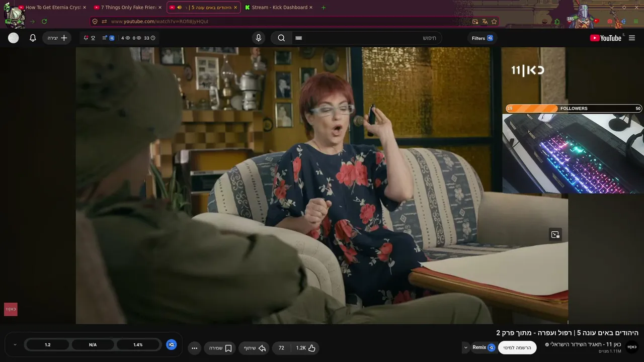Dislike the video showing 72

(x=281, y=348)
